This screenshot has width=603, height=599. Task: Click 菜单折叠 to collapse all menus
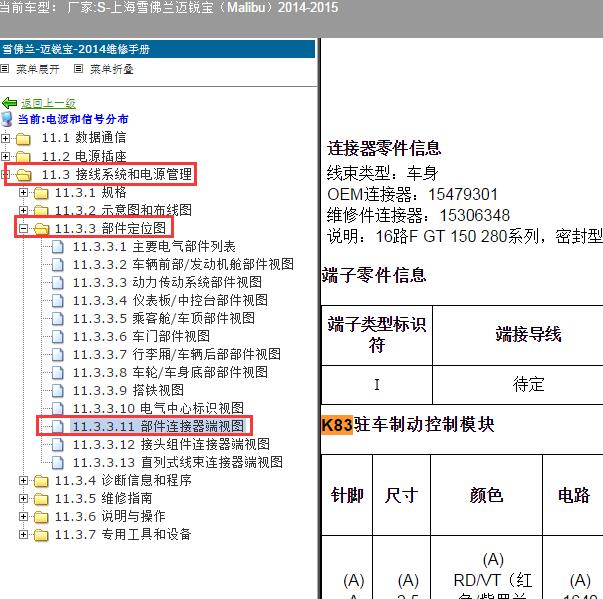112,69
